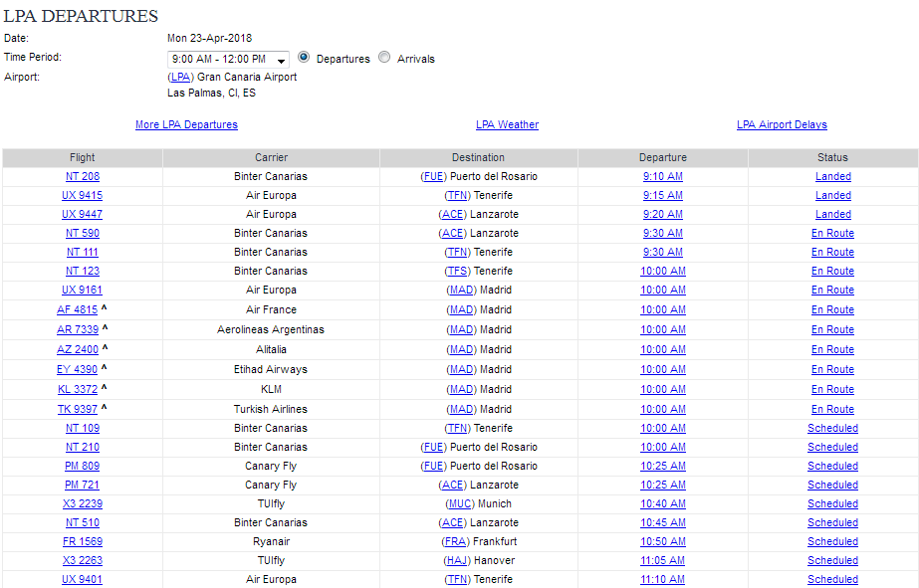The height and width of the screenshot is (588, 919).
Task: Open flight NT 208 details
Action: [x=82, y=176]
